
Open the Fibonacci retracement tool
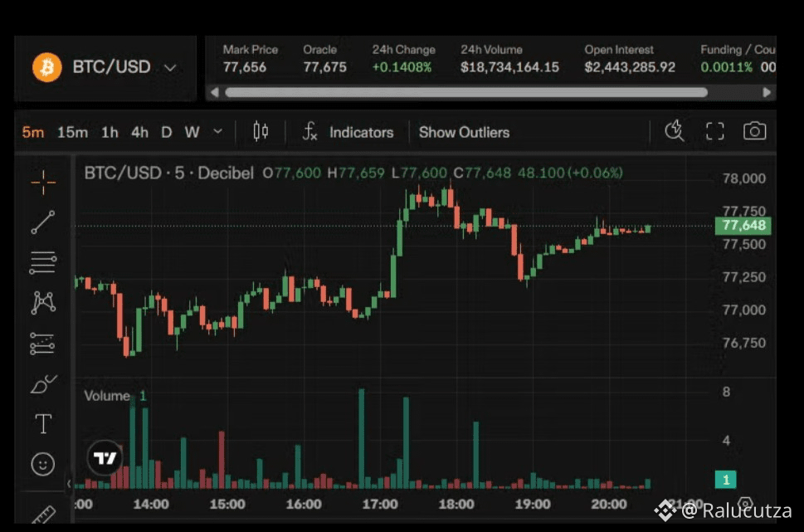(x=43, y=262)
